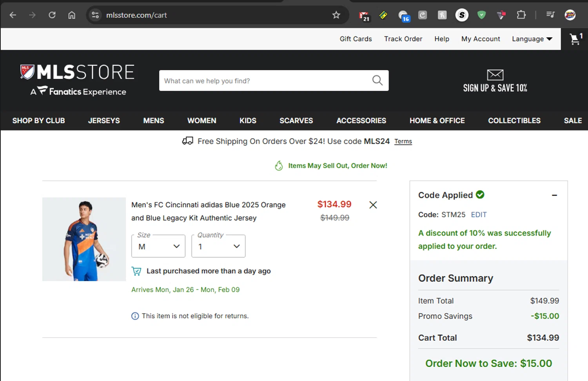The height and width of the screenshot is (381, 588).
Task: Click the sale price $134.99 in red
Action: (x=334, y=204)
